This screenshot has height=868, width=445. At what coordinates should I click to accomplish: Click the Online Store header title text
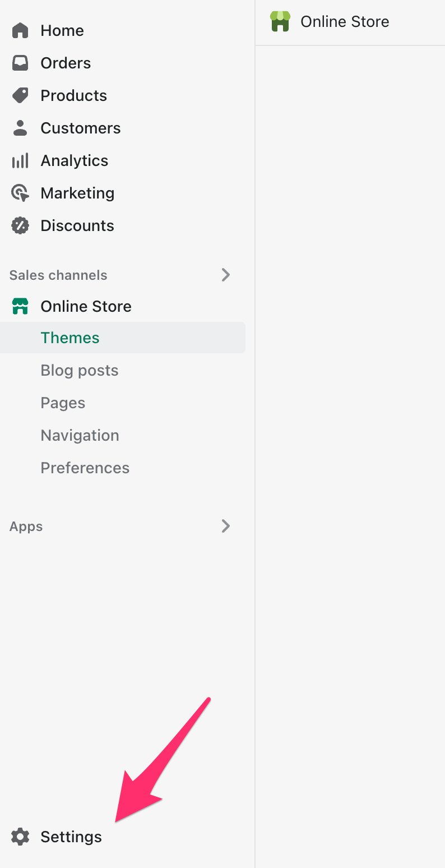pyautogui.click(x=345, y=21)
